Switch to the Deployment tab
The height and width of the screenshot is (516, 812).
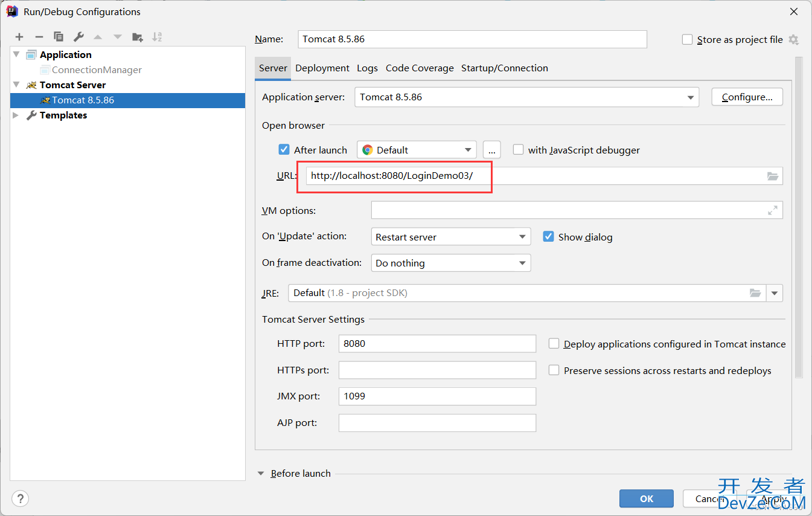click(322, 68)
